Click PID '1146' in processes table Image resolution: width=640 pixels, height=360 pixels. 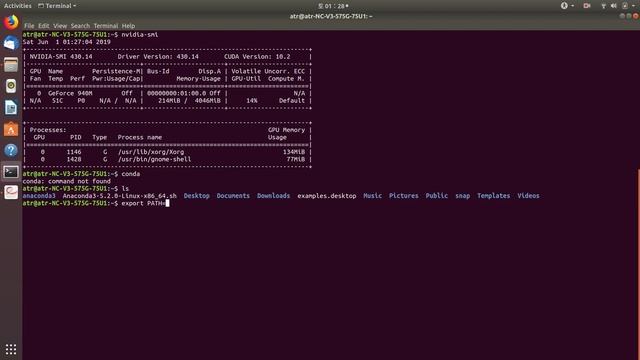pos(74,152)
